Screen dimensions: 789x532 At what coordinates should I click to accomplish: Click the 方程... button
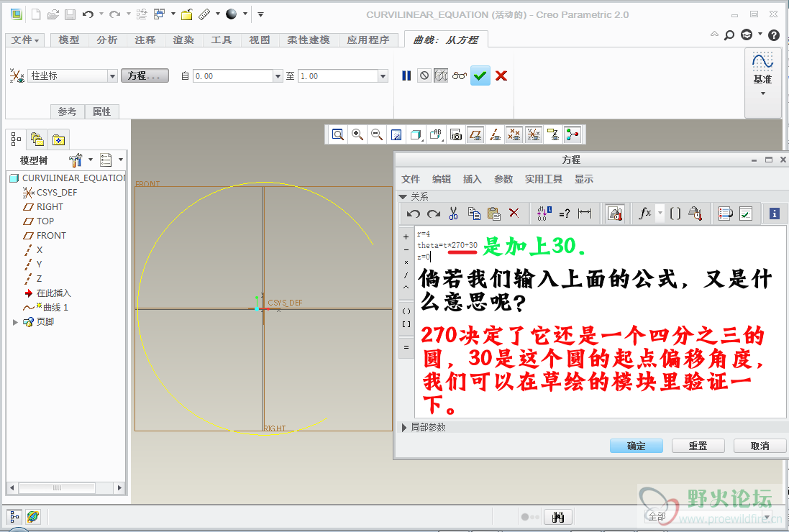tap(145, 76)
